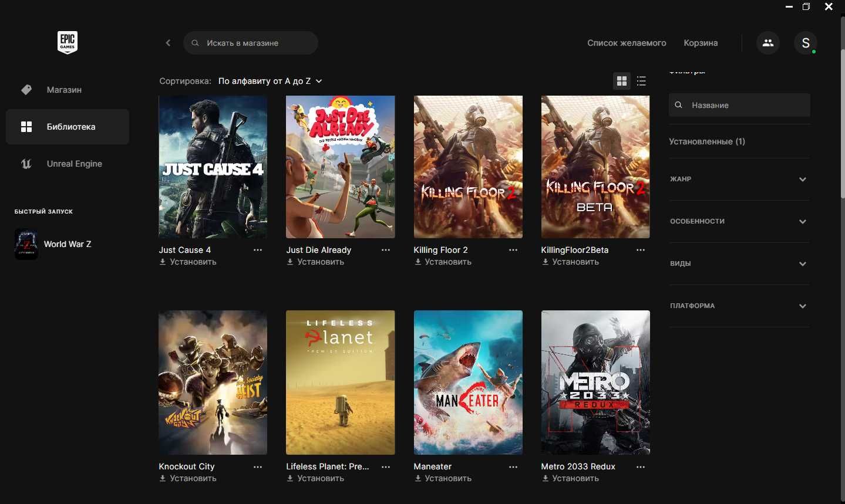Viewport: 845px width, 504px height.
Task: Open more options for Killing Floor 2
Action: 513,250
